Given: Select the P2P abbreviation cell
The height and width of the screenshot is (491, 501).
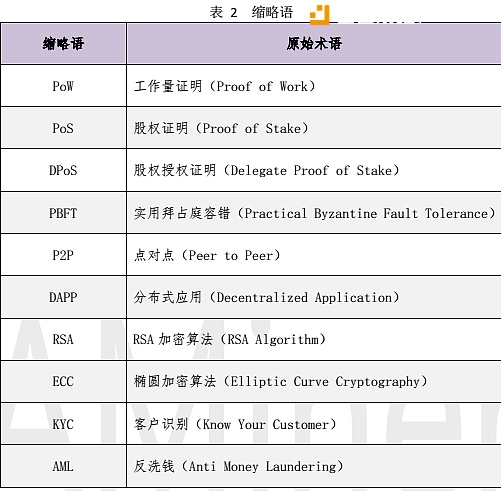Looking at the screenshot, I should point(63,255).
